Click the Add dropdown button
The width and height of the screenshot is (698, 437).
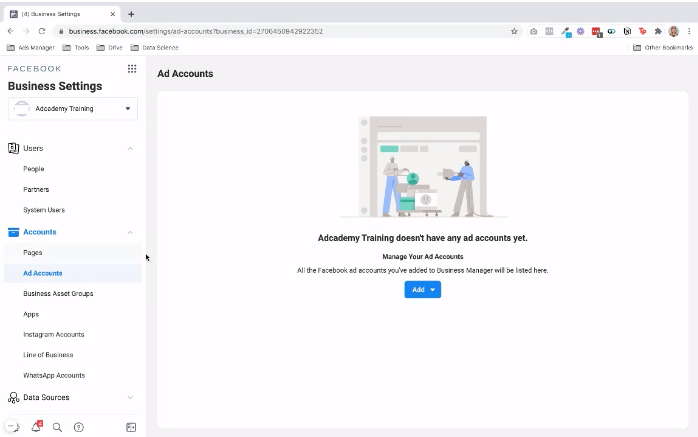[x=422, y=289]
